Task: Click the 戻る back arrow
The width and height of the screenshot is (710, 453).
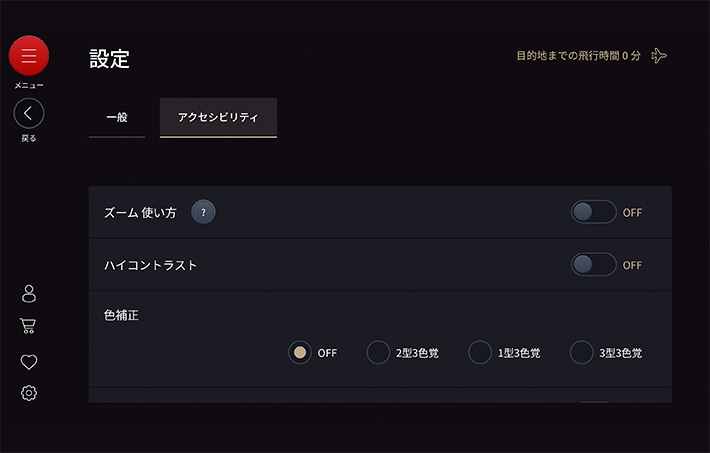Action: point(29,113)
